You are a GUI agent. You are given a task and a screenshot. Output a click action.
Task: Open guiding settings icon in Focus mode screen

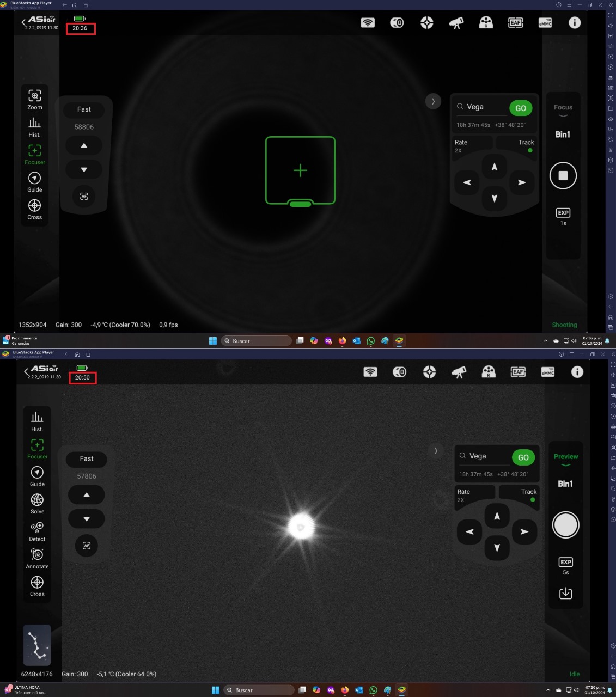[427, 23]
